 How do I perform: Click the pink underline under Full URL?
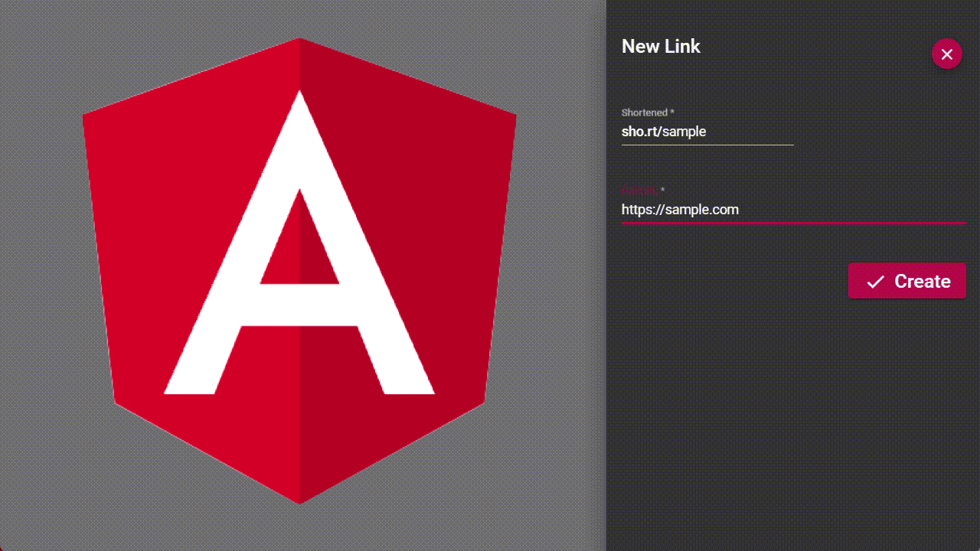pos(793,223)
